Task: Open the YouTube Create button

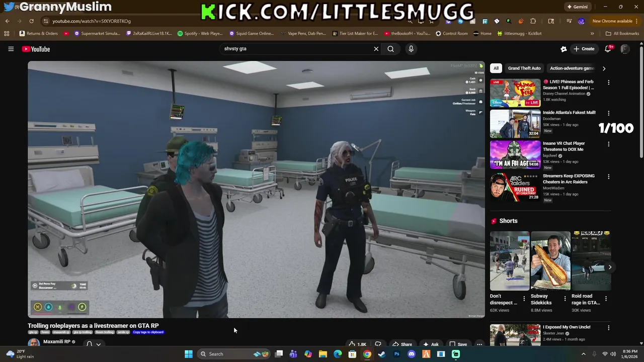Action: coord(584,49)
